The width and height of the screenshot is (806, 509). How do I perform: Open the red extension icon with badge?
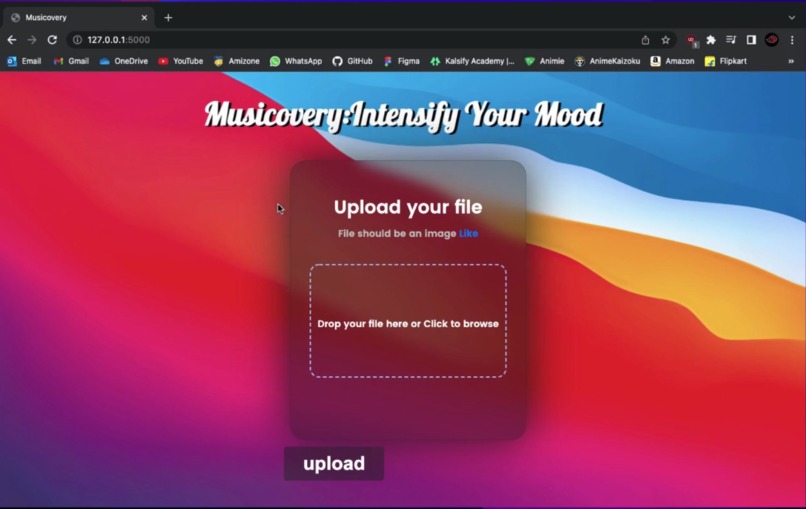(692, 41)
